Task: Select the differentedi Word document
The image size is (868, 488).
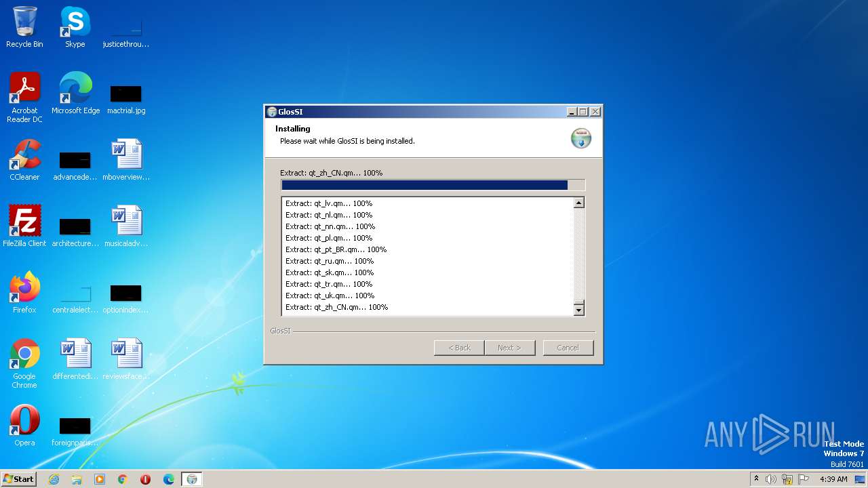Action: click(x=75, y=359)
